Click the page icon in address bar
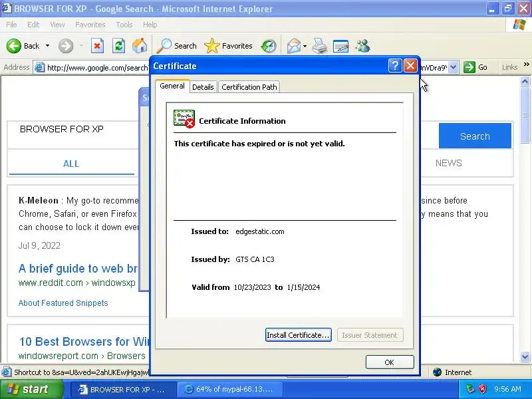This screenshot has width=532, height=399. pos(40,68)
